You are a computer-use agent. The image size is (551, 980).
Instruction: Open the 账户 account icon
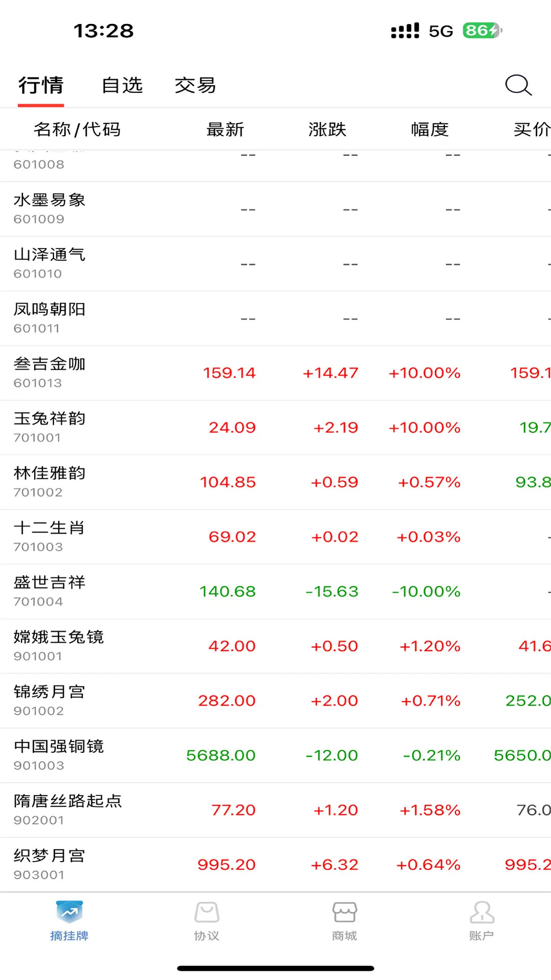coord(482,913)
